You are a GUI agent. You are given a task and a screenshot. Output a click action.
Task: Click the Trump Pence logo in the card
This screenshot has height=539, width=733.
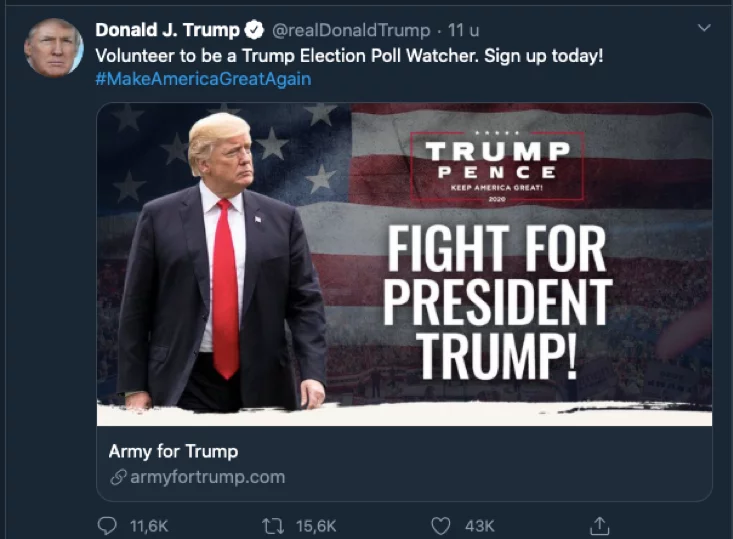point(497,166)
